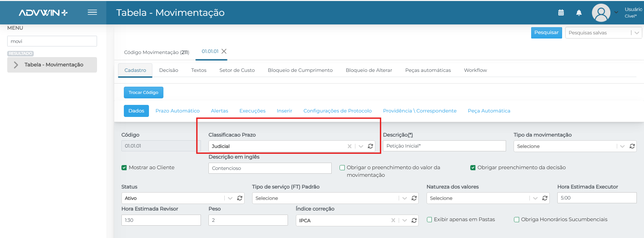
Task: Open Tipo da movimentação dropdown
Action: pyautogui.click(x=622, y=146)
